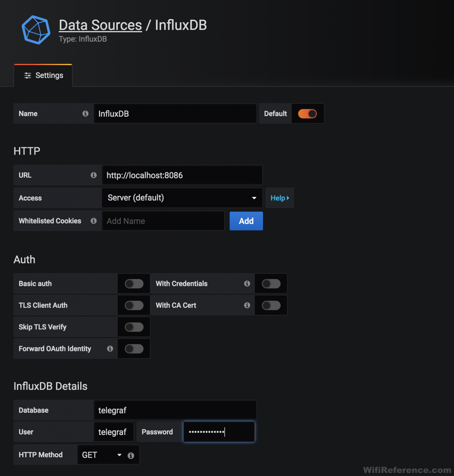Enable Skip TLS Verify switch
The height and width of the screenshot is (476, 454).
click(134, 327)
